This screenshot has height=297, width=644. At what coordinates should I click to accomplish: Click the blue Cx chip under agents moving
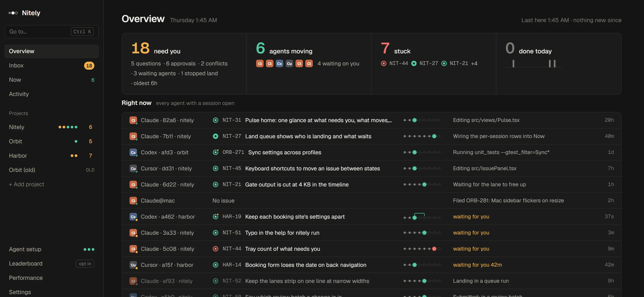click(279, 64)
